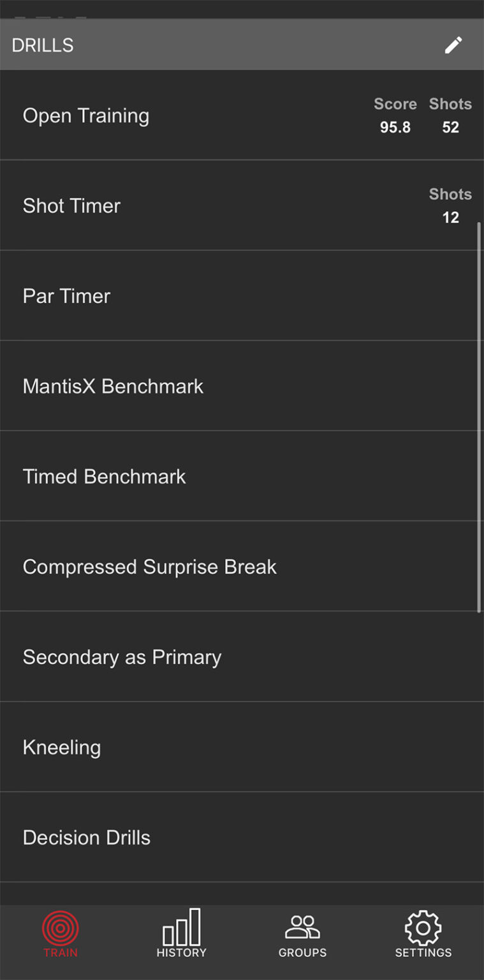Select the Timed Benchmark drill
Image resolution: width=484 pixels, height=980 pixels.
tap(104, 477)
